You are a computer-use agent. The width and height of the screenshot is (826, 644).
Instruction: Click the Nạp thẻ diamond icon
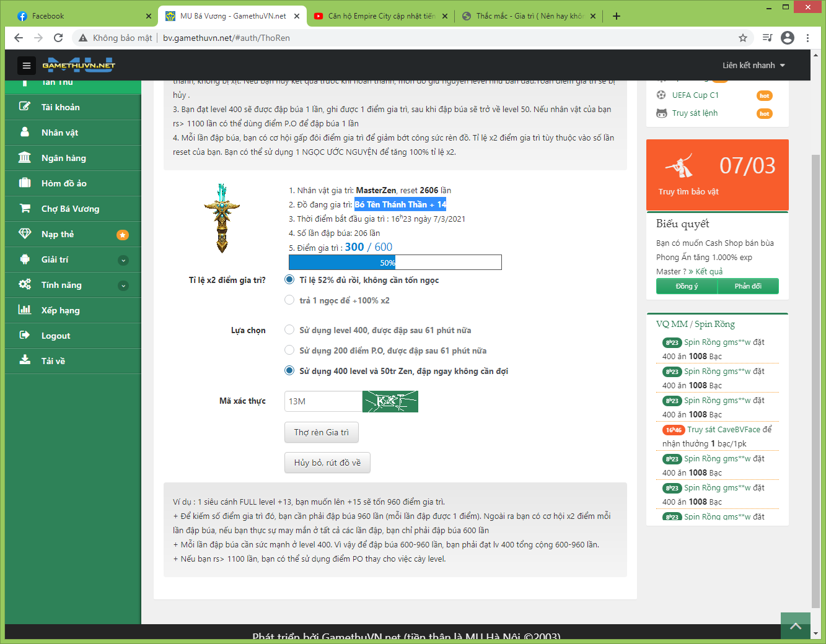pyautogui.click(x=25, y=233)
